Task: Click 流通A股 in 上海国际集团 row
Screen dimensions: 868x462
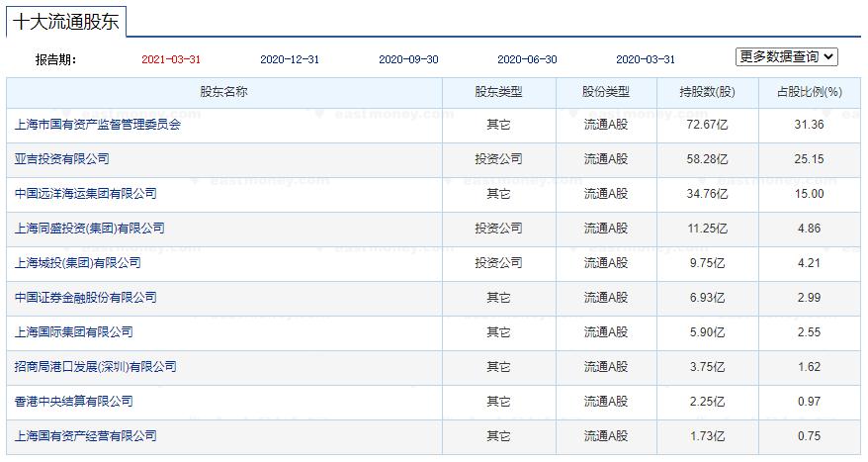Action: pyautogui.click(x=606, y=332)
